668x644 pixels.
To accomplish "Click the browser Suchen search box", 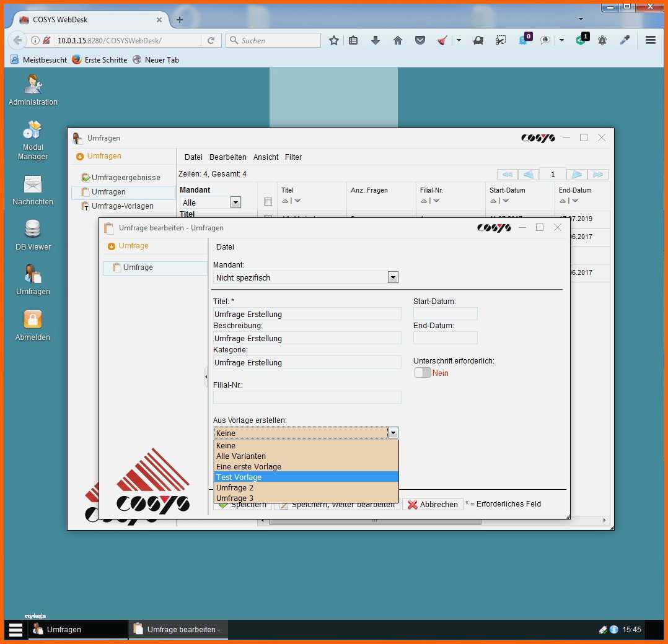I will coord(273,40).
